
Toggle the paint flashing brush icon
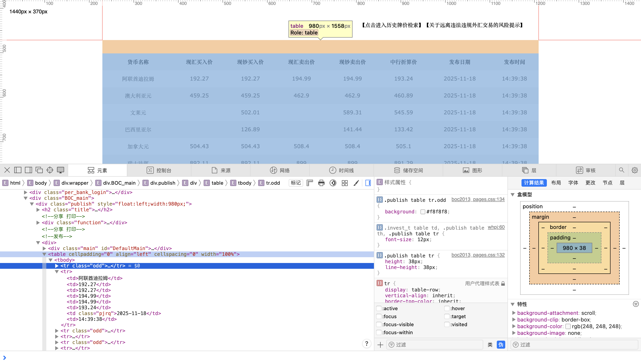point(356,183)
